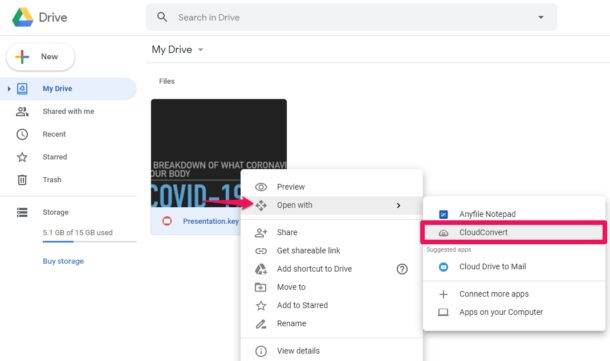The width and height of the screenshot is (610, 361).
Task: Click the Suggested apps label
Action: 449,250
